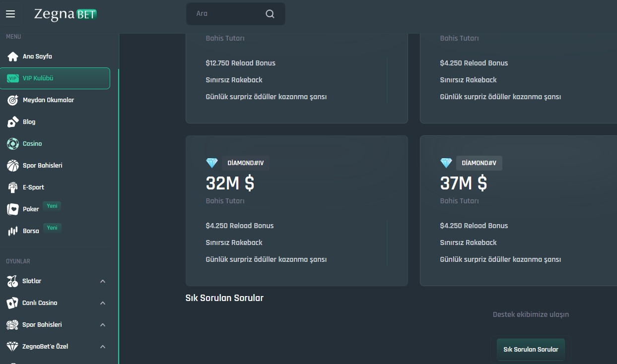
Task: Click the Casino chip icon
Action: tap(13, 144)
